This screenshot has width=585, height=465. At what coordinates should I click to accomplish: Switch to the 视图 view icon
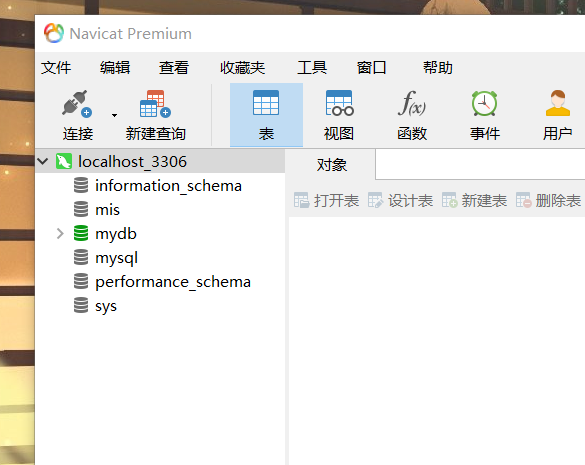pos(339,103)
